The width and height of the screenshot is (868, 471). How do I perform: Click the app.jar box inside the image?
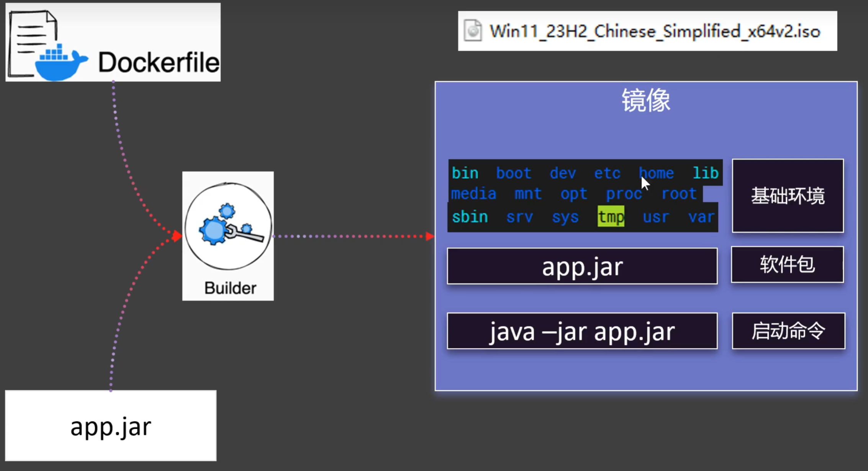point(582,266)
